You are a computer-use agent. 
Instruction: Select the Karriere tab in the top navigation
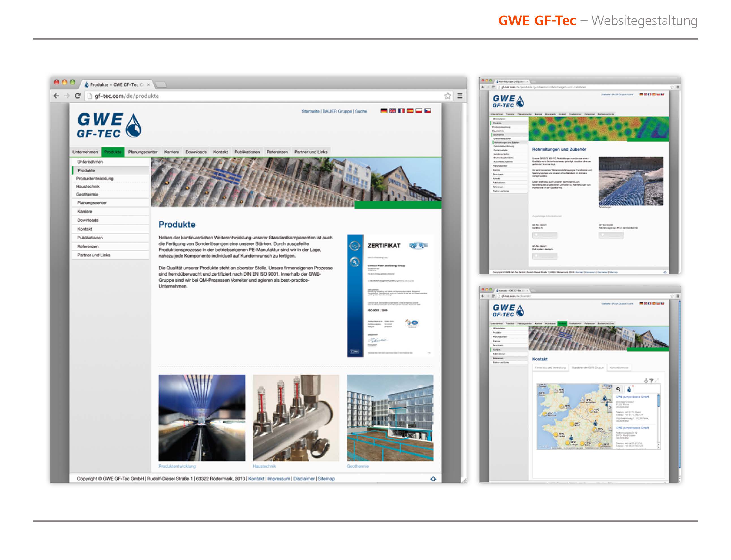pyautogui.click(x=171, y=152)
